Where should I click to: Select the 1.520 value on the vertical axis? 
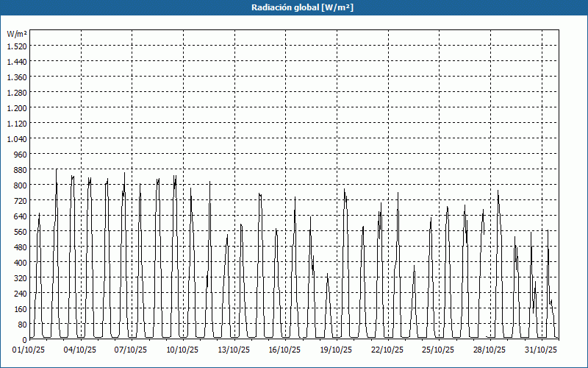pos(17,46)
